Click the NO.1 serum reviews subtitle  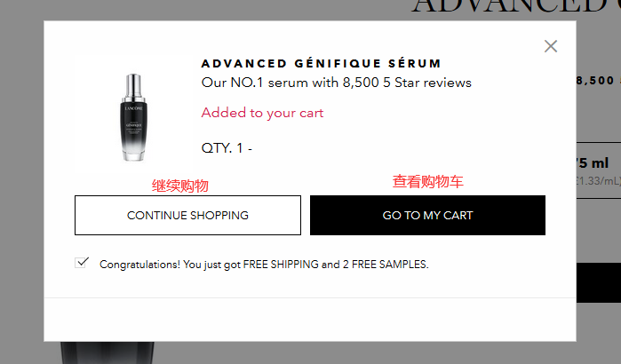coord(336,83)
